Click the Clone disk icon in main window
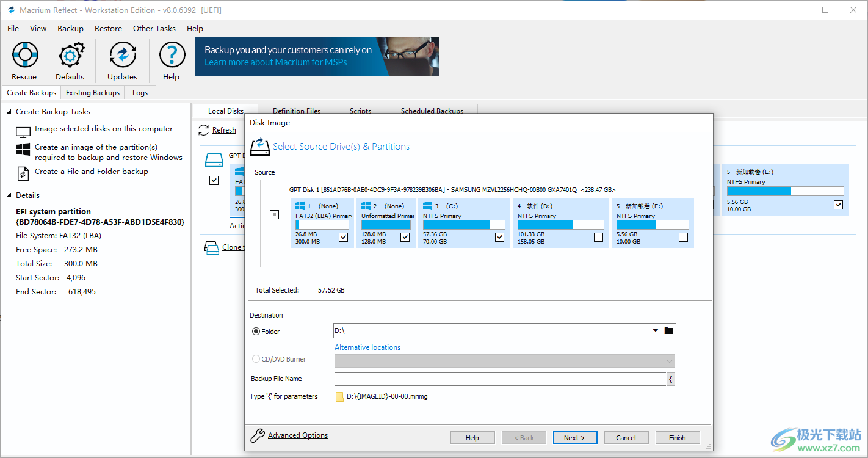Image resolution: width=868 pixels, height=458 pixels. tap(212, 248)
